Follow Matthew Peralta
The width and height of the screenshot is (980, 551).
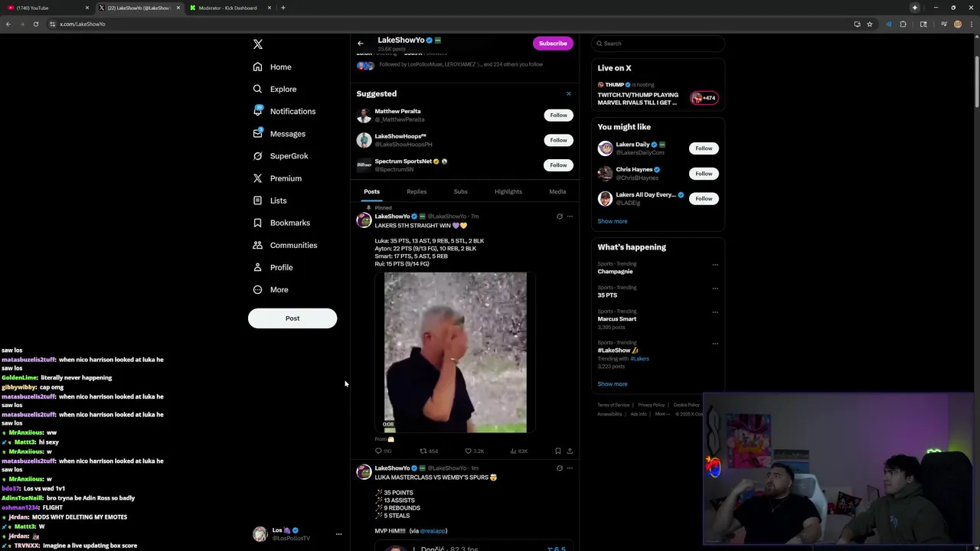coord(558,115)
